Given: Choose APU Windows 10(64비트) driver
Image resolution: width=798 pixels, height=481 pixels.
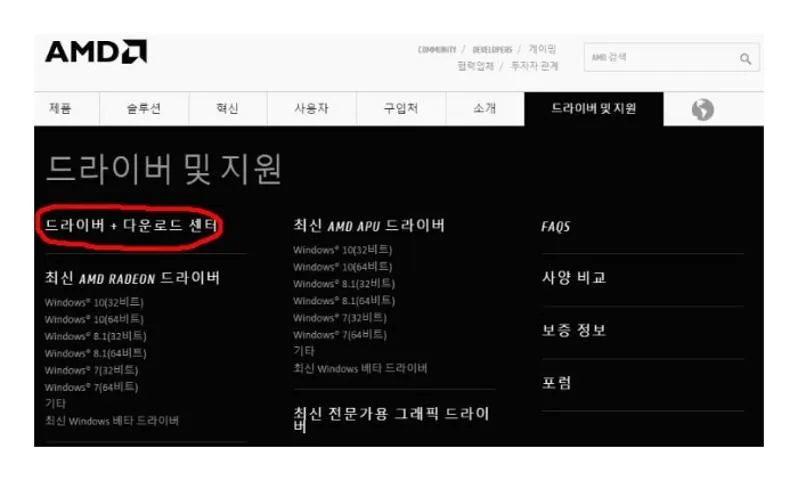Looking at the screenshot, I should point(343,267).
